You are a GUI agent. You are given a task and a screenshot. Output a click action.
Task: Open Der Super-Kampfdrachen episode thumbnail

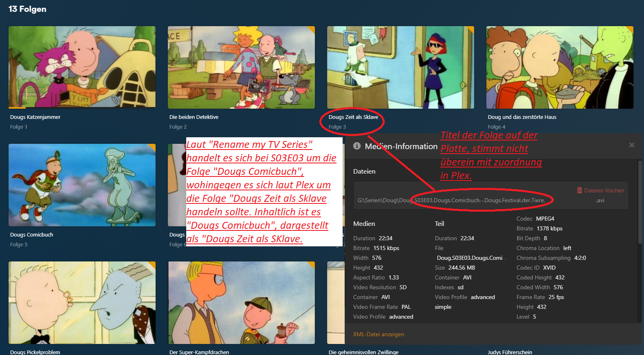(241, 303)
